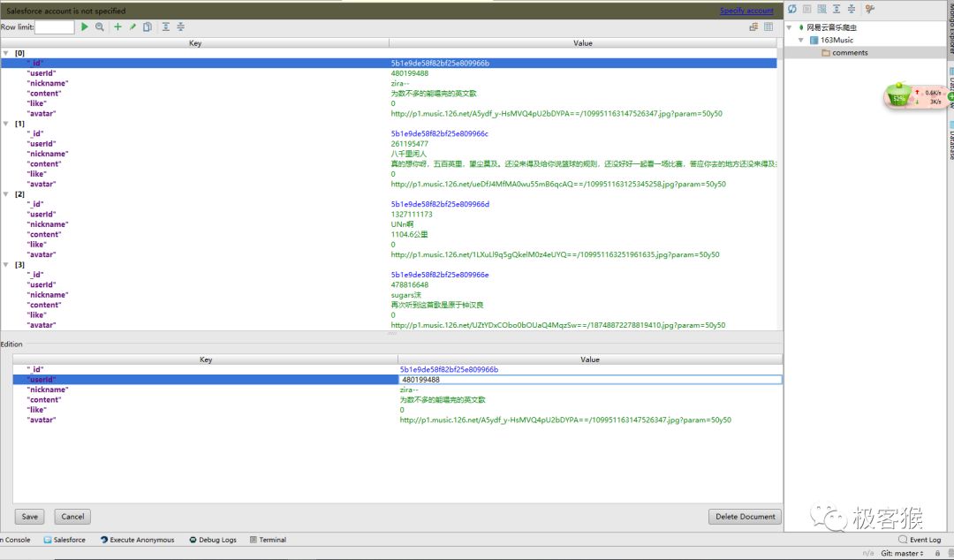Collapse the [3] document node

click(x=6, y=265)
